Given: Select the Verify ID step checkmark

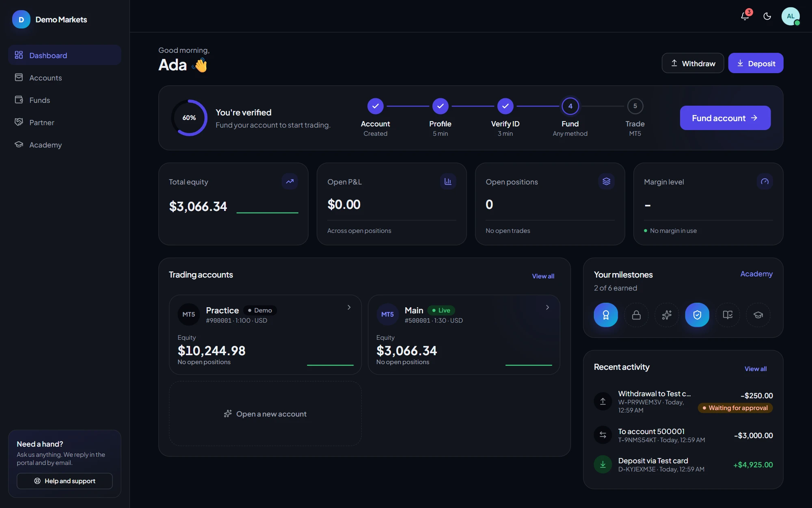Looking at the screenshot, I should 505,106.
